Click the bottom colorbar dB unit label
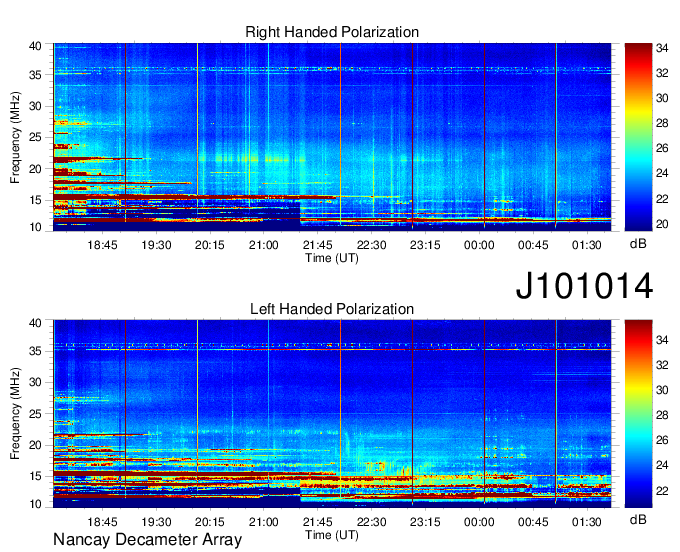The width and height of the screenshot is (680, 552). click(x=638, y=520)
